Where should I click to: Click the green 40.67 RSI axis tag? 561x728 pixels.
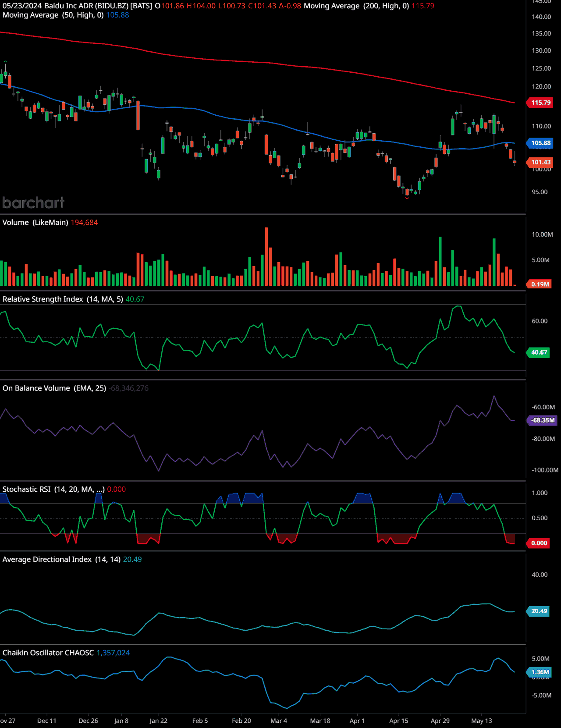tap(539, 352)
